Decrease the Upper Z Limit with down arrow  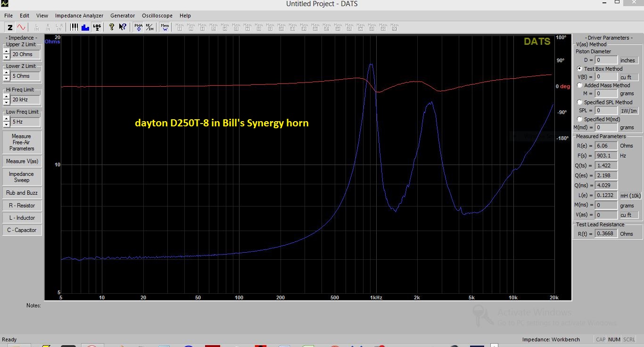[x=7, y=57]
